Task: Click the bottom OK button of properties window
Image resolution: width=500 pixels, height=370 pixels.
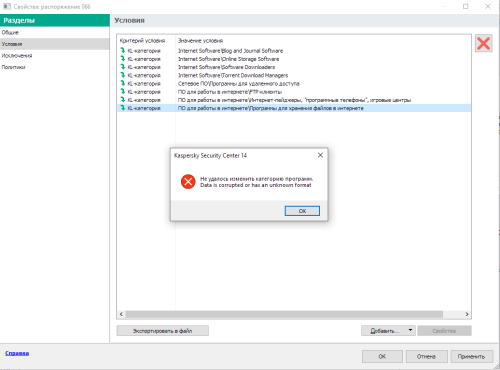Action: (x=382, y=356)
